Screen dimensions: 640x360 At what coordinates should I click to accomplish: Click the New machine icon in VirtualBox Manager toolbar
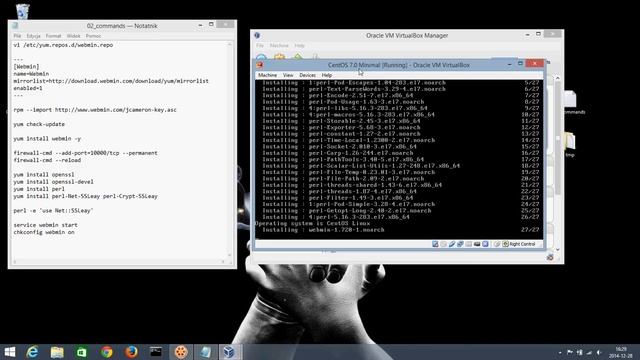[261, 57]
